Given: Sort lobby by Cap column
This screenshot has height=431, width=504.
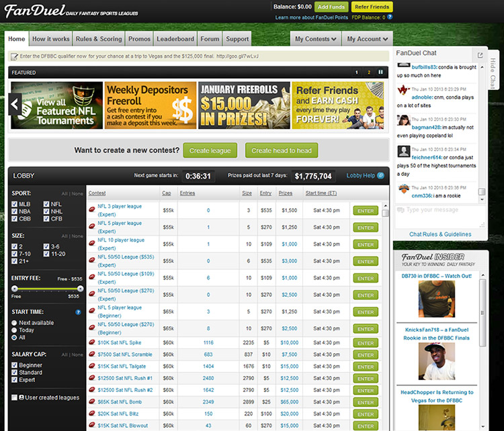Looking at the screenshot, I should 167,193.
